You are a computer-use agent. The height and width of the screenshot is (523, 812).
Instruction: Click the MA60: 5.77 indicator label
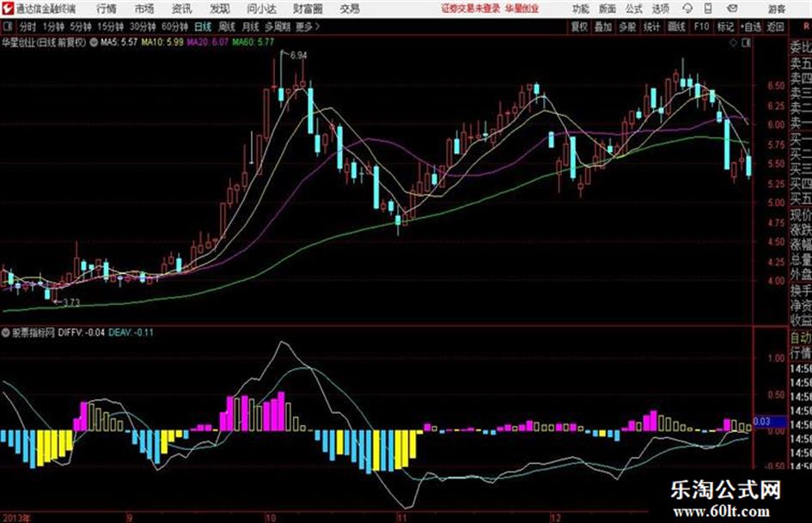[253, 42]
